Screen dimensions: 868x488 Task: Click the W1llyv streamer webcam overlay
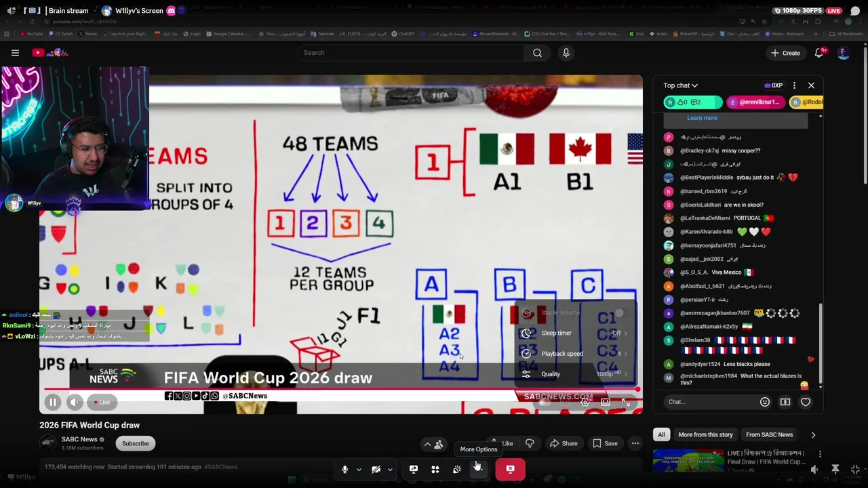coord(75,138)
